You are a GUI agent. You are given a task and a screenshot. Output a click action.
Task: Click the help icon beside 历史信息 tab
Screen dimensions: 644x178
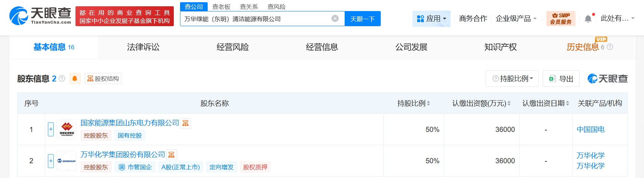click(x=610, y=47)
